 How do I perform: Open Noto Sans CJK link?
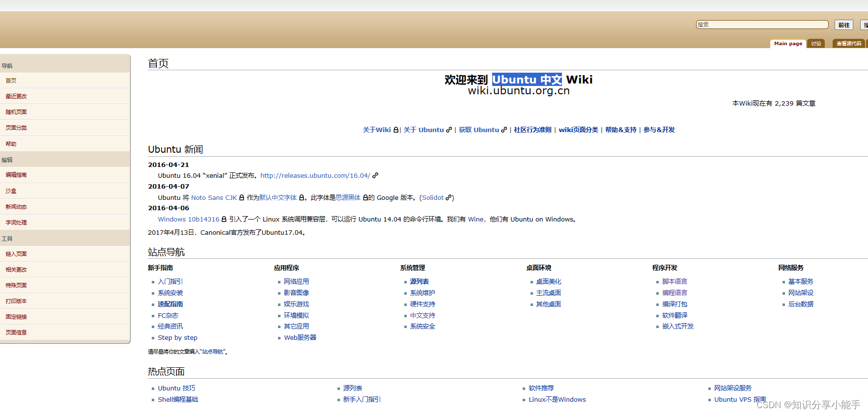(x=214, y=197)
